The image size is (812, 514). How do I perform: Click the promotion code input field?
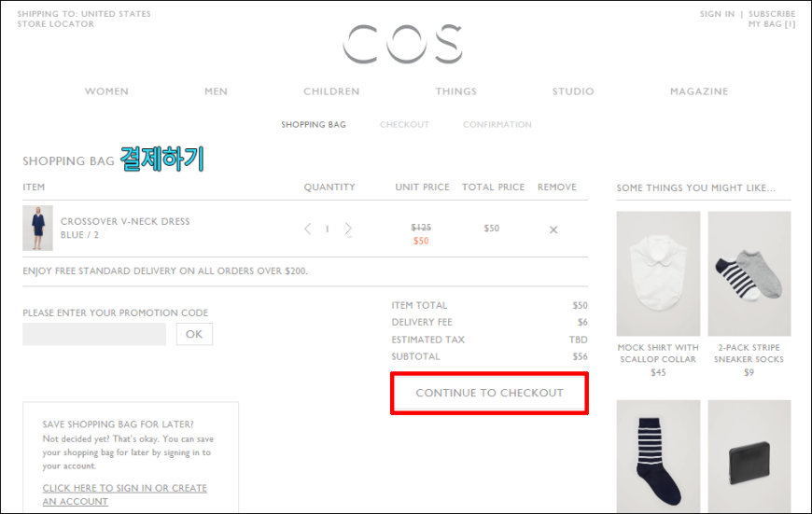(94, 334)
